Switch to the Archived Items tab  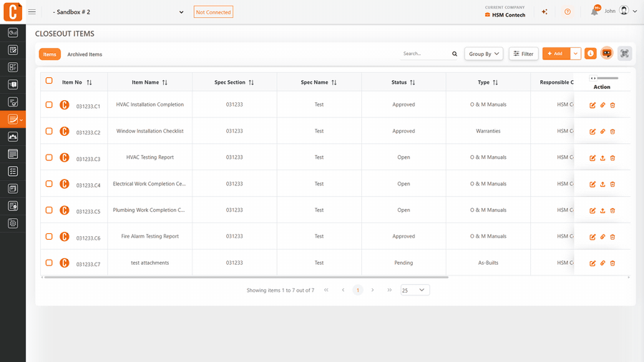click(x=84, y=54)
